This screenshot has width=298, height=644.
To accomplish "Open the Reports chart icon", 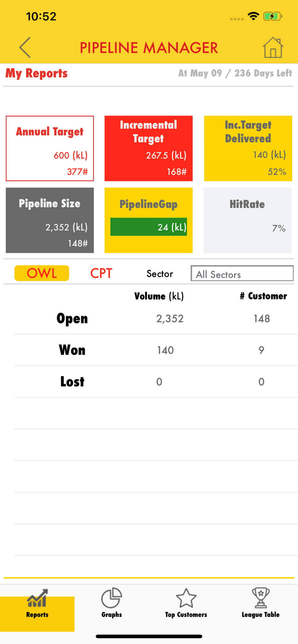I will click(x=37, y=598).
